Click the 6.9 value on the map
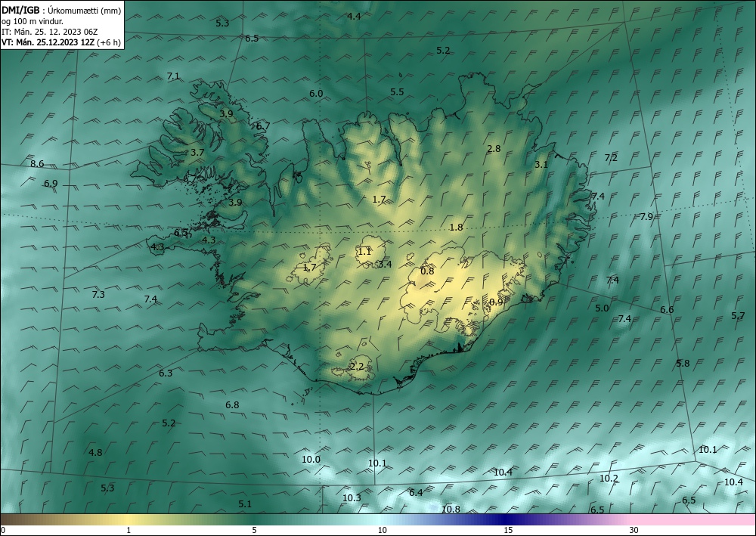This screenshot has height=536, width=756. [x=51, y=184]
